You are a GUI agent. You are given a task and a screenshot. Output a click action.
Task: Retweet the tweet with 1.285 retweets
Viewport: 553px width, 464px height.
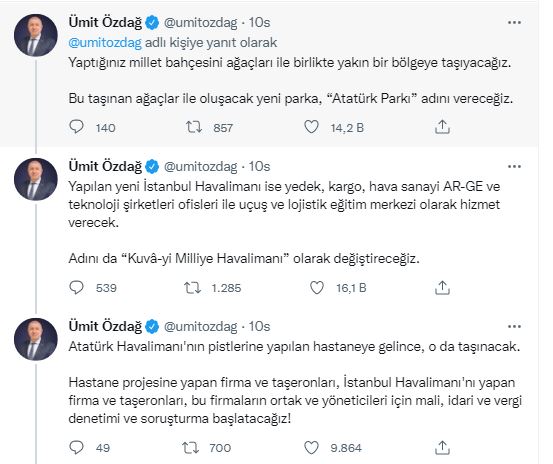click(x=193, y=288)
